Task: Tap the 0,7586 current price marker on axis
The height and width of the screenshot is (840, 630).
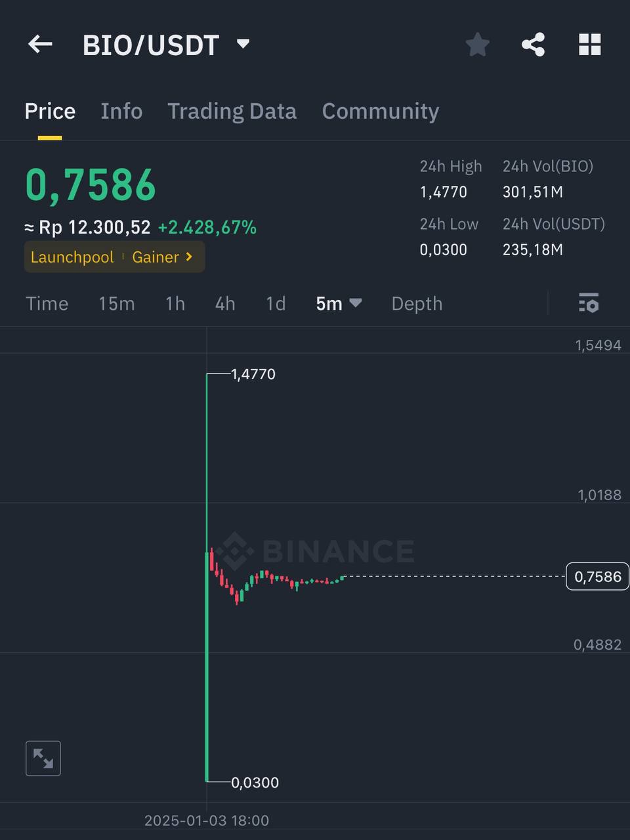Action: point(597,576)
